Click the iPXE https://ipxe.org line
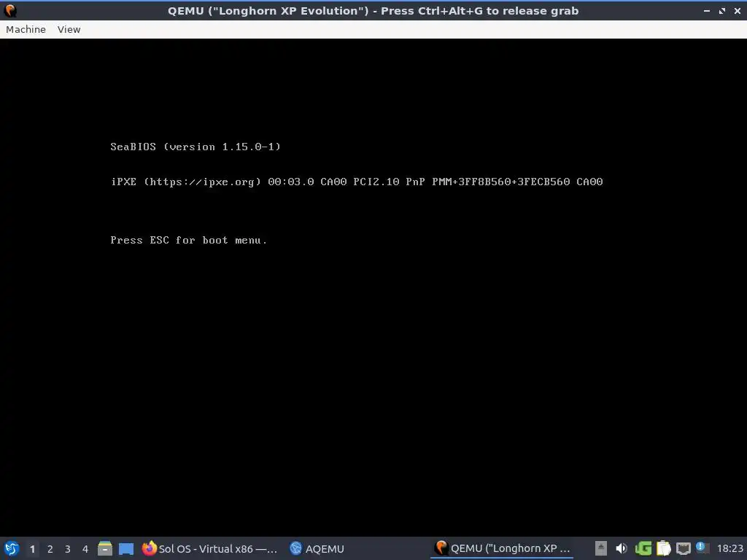Screen dimensions: 747x560 (357, 182)
